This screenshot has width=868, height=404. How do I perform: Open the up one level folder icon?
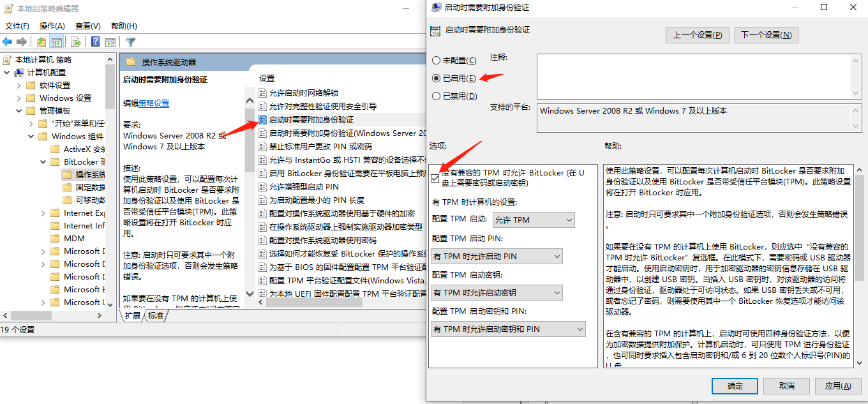click(x=41, y=41)
